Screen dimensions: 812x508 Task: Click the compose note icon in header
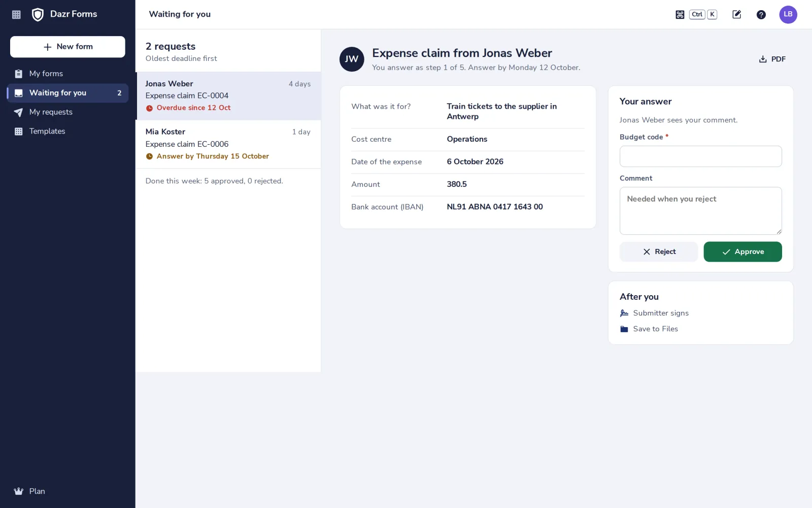[737, 15]
